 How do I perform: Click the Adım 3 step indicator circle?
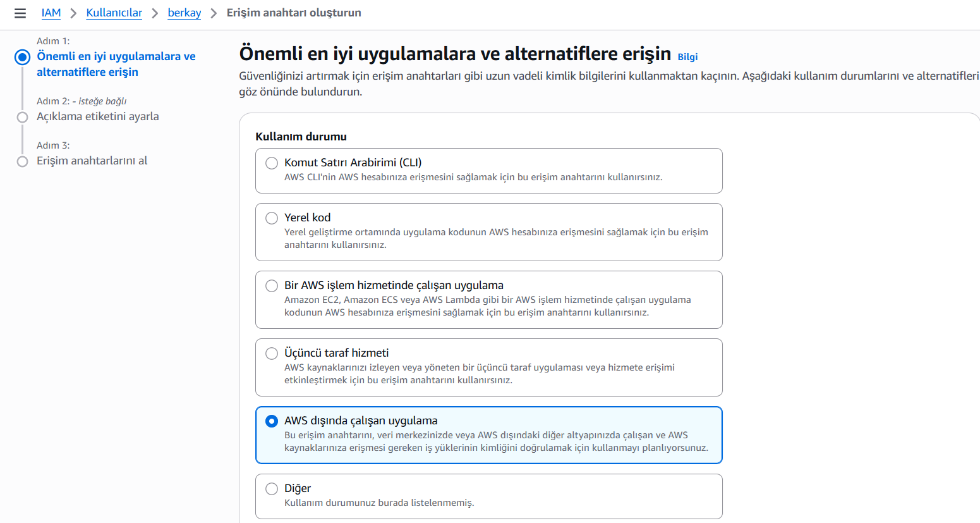23,161
